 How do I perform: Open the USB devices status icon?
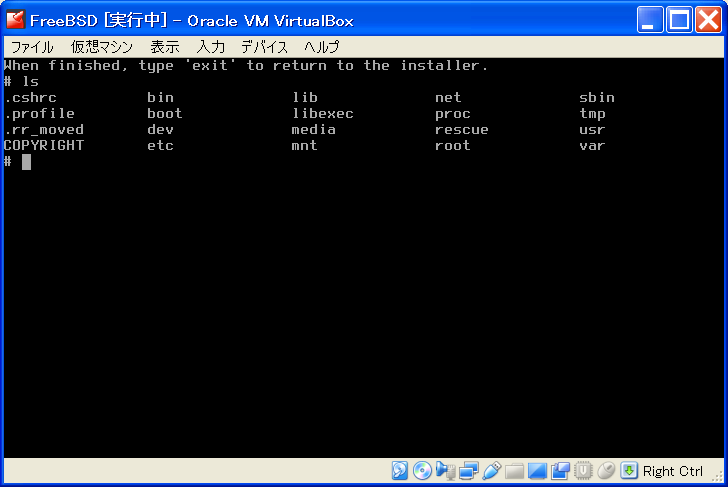pos(491,471)
